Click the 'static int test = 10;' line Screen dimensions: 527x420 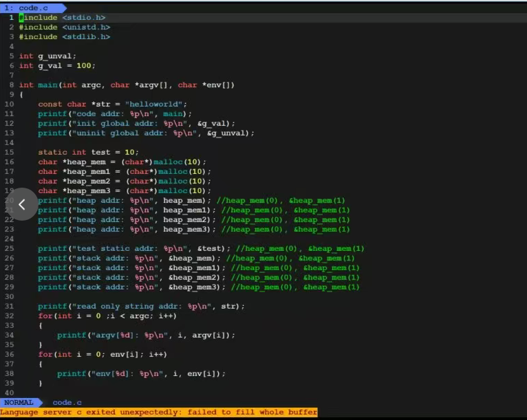click(88, 152)
